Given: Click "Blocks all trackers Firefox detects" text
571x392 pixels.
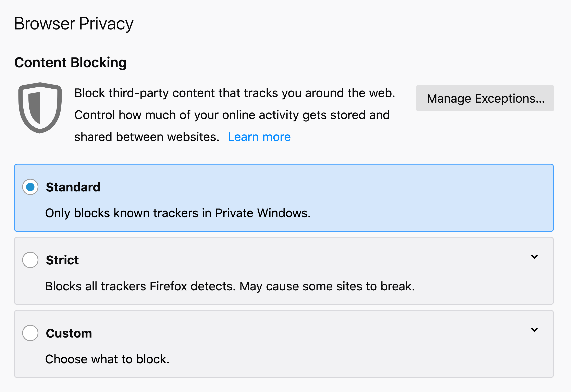Looking at the screenshot, I should (x=230, y=286).
